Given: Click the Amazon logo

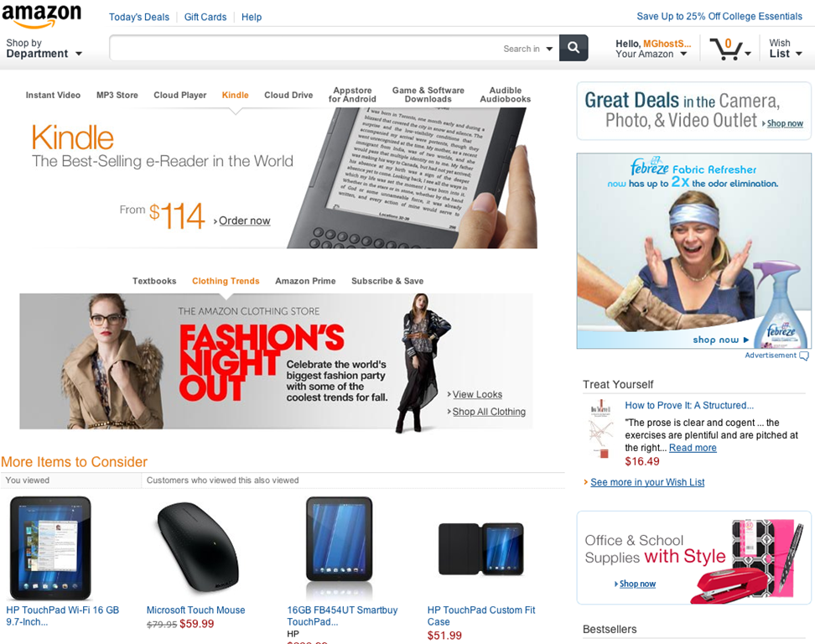Looking at the screenshot, I should pos(42,15).
